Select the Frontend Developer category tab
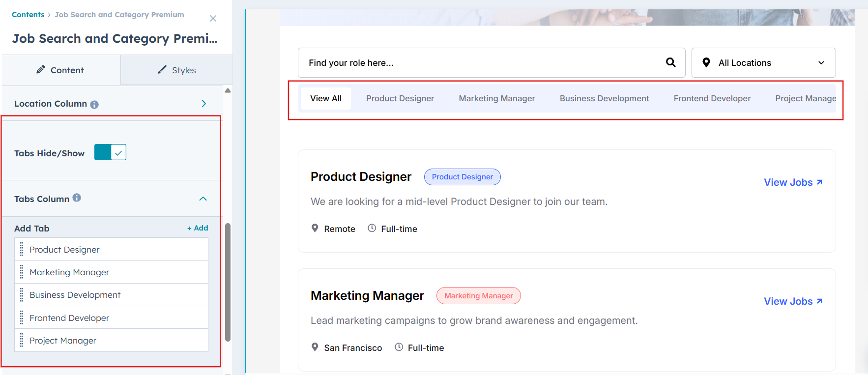The height and width of the screenshot is (375, 868). click(x=712, y=98)
